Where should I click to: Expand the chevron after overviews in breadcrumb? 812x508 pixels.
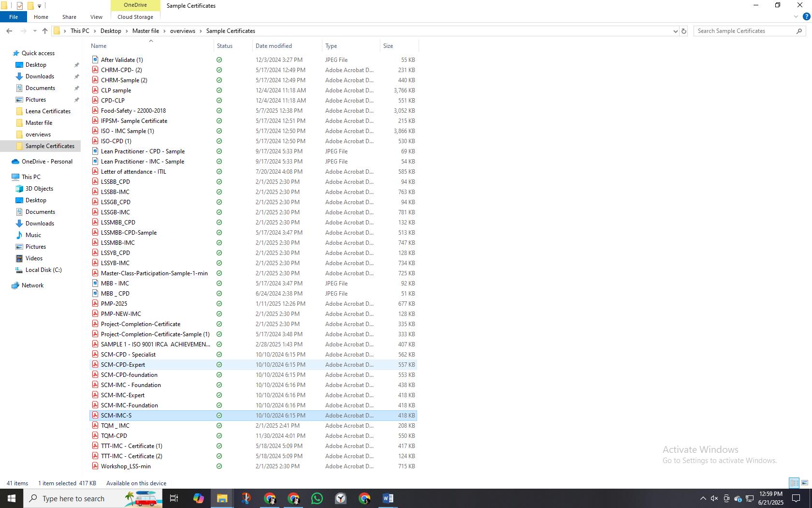(201, 31)
